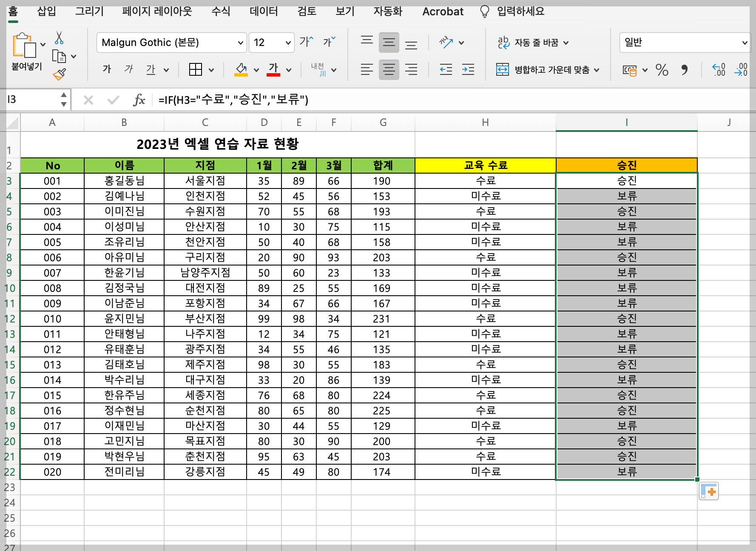756x551 pixels.
Task: Open the 수식 ribbon tab
Action: (219, 11)
